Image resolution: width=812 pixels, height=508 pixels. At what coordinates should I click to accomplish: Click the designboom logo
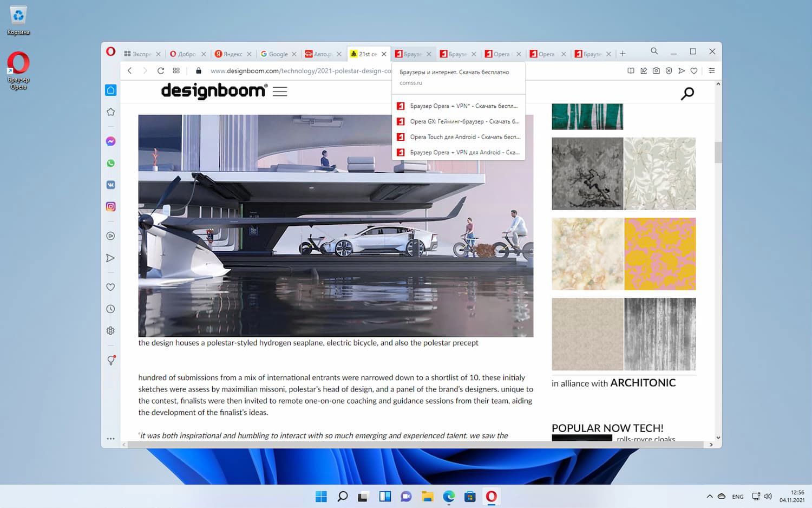(x=214, y=91)
